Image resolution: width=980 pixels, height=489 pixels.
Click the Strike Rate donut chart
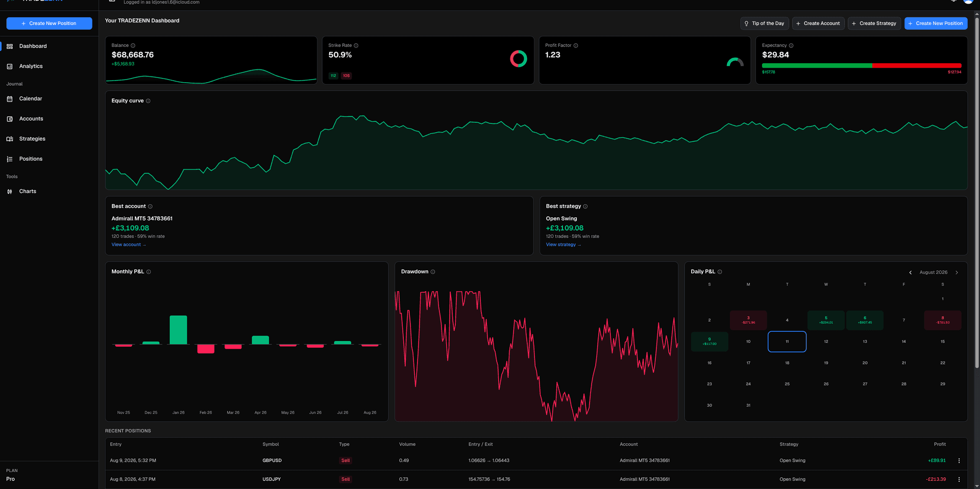click(x=519, y=59)
